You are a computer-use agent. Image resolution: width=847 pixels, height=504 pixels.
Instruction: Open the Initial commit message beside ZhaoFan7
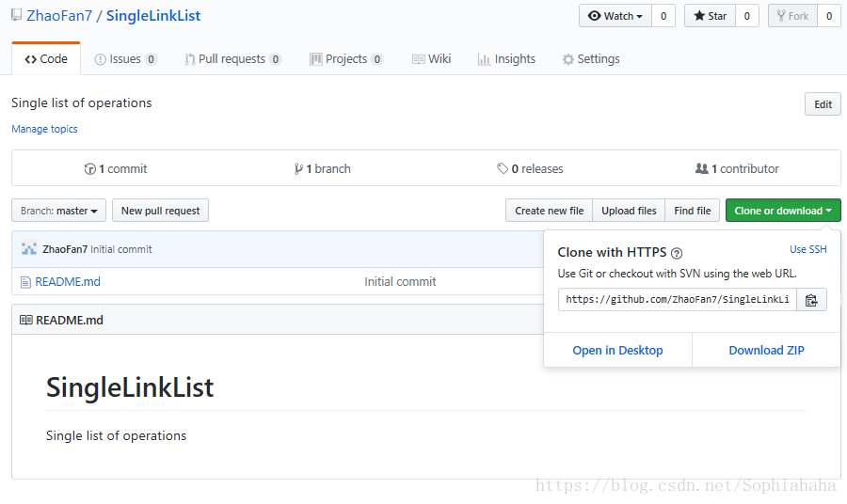point(121,249)
